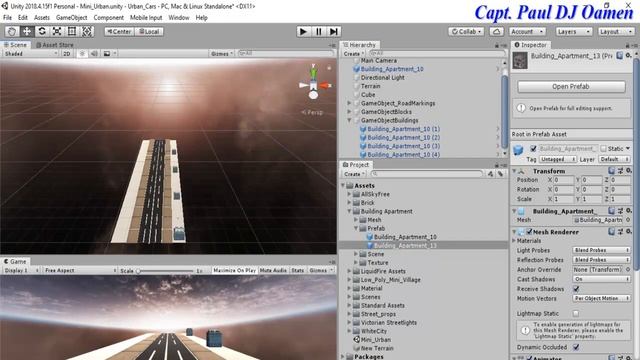Viewport: 640px width, 360px height.
Task: Click the Project search field
Action: [427, 174]
